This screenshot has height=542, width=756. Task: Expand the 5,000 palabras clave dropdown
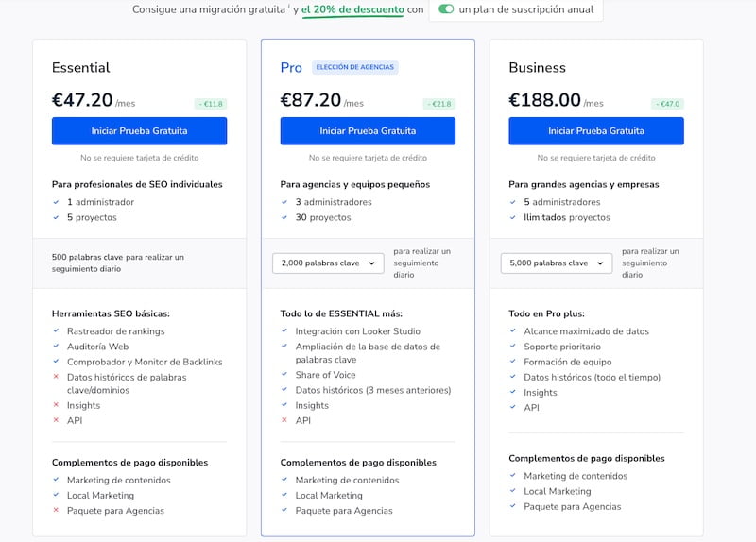556,263
